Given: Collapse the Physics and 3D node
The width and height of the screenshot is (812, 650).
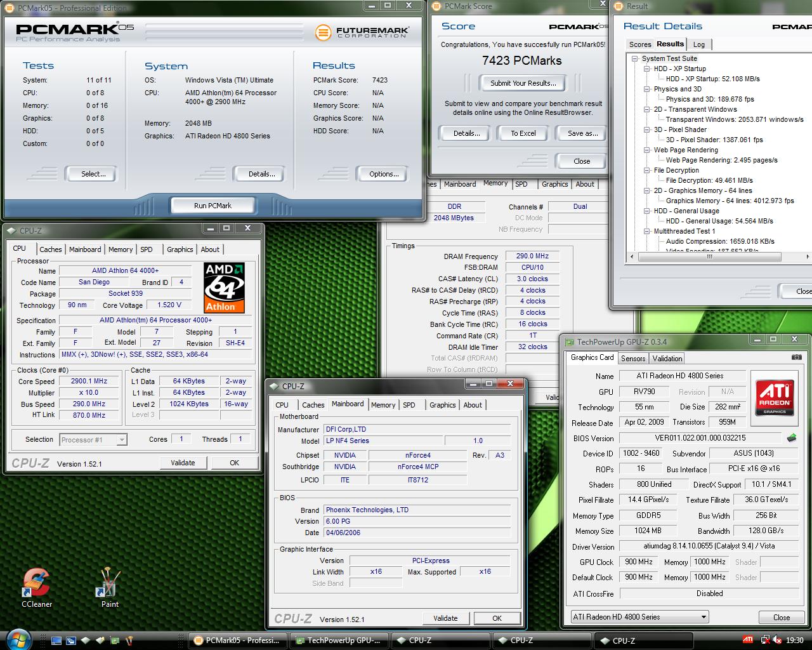Looking at the screenshot, I should point(646,89).
